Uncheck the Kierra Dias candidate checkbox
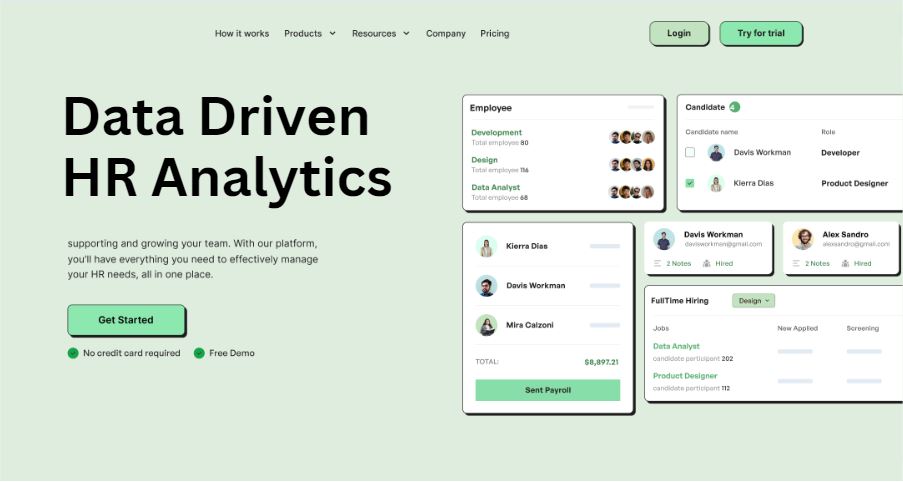The height and width of the screenshot is (482, 903). tap(690, 183)
